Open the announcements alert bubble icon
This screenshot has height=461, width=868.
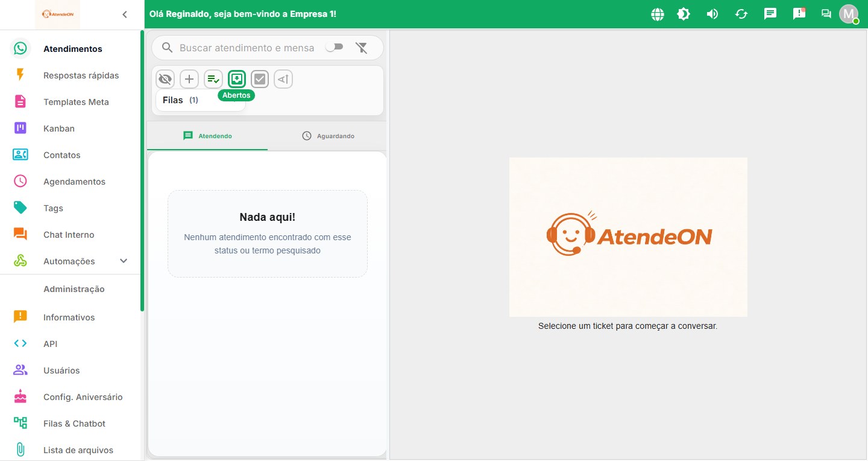[799, 14]
